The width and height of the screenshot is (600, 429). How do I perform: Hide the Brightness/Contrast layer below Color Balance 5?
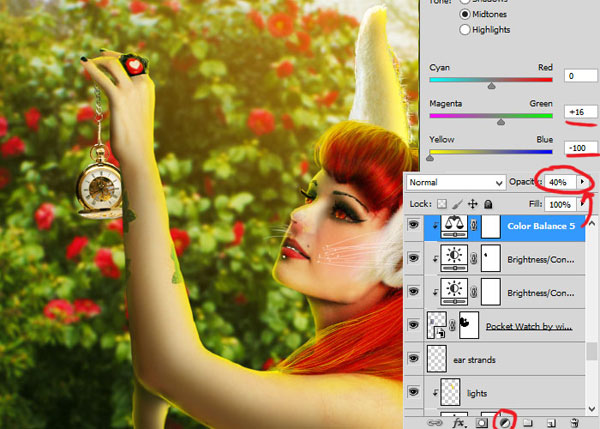413,258
